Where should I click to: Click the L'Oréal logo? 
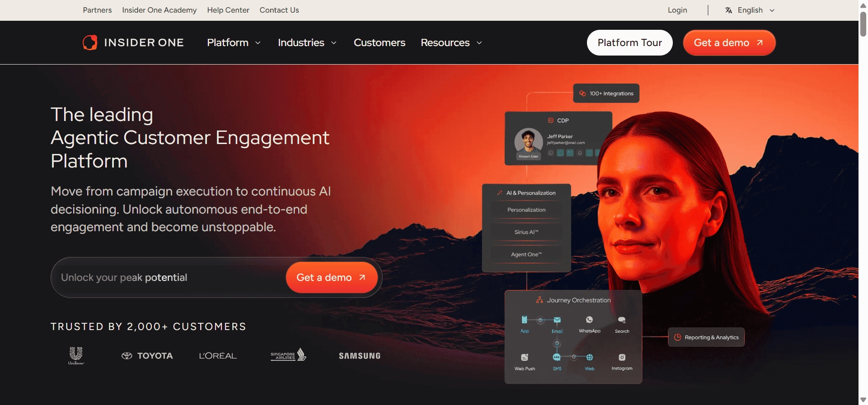(218, 356)
